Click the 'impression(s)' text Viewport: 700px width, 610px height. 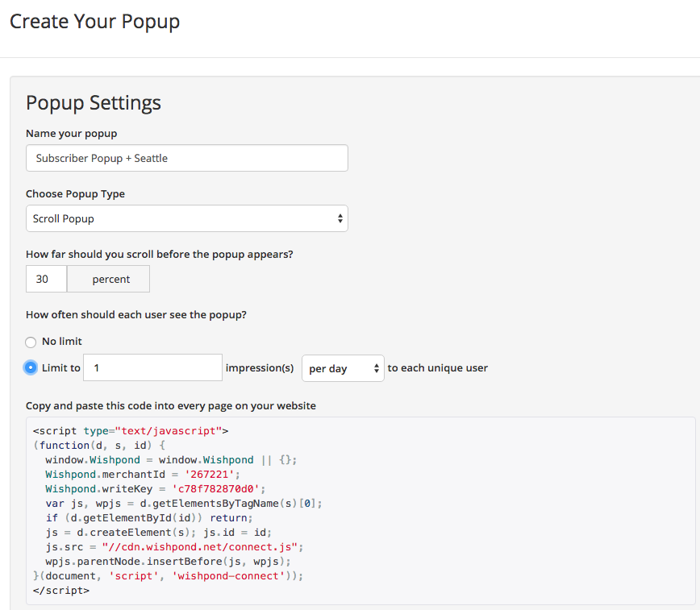coord(260,367)
